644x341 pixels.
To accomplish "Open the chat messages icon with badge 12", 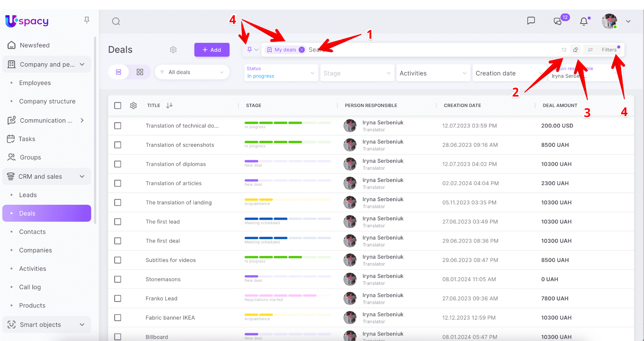I will coord(558,21).
